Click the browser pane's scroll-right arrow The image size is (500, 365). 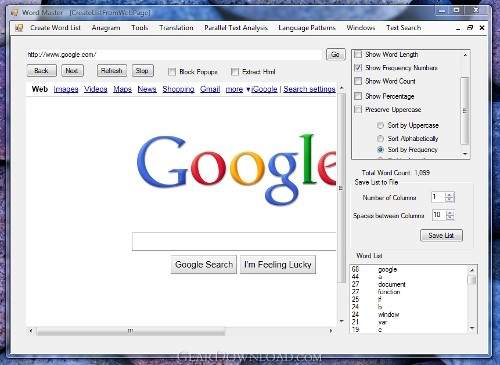[x=331, y=331]
